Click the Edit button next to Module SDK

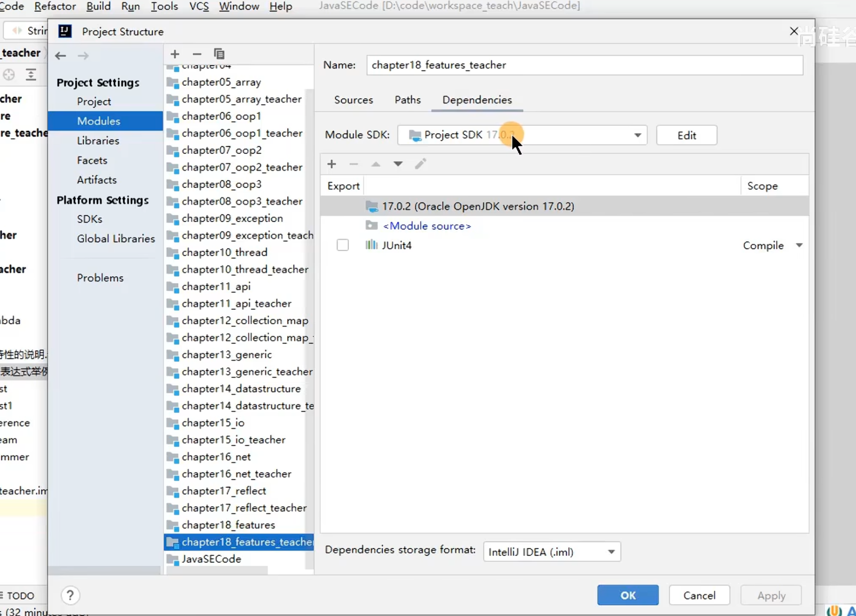point(687,135)
